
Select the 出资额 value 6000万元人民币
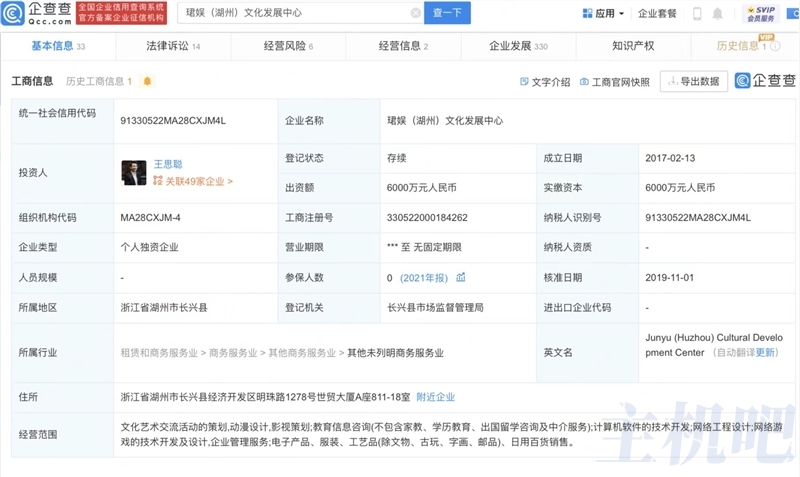[x=421, y=188]
